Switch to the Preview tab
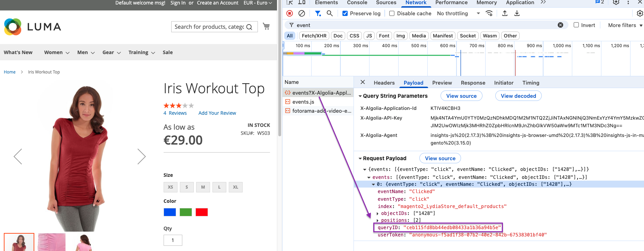644x251 pixels. [442, 83]
